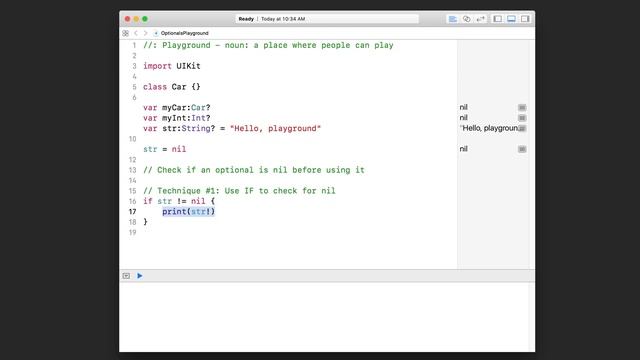This screenshot has width=640, height=360.
Task: Open the assistant editor view
Action: tap(467, 19)
